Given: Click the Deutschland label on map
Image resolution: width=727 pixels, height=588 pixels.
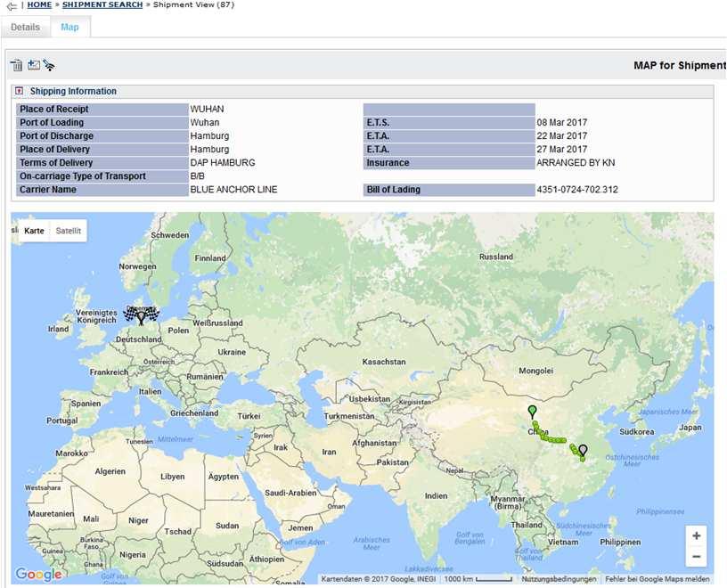Looking at the screenshot, I should pos(139,339).
